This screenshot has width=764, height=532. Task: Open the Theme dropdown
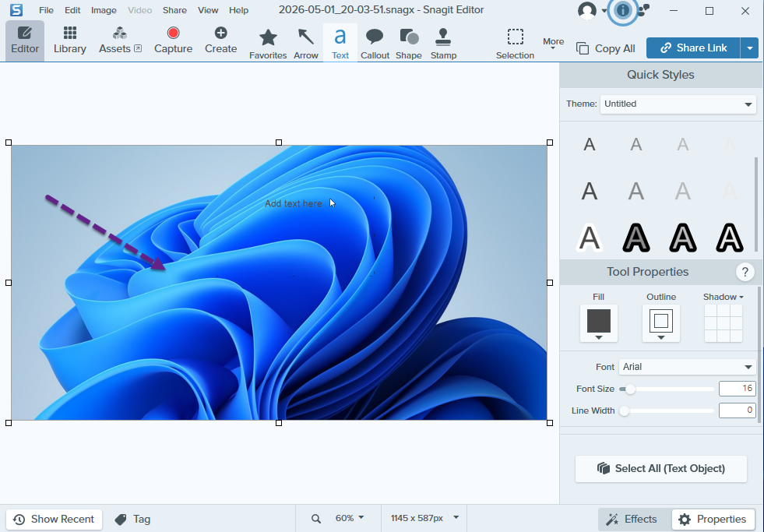(x=678, y=104)
